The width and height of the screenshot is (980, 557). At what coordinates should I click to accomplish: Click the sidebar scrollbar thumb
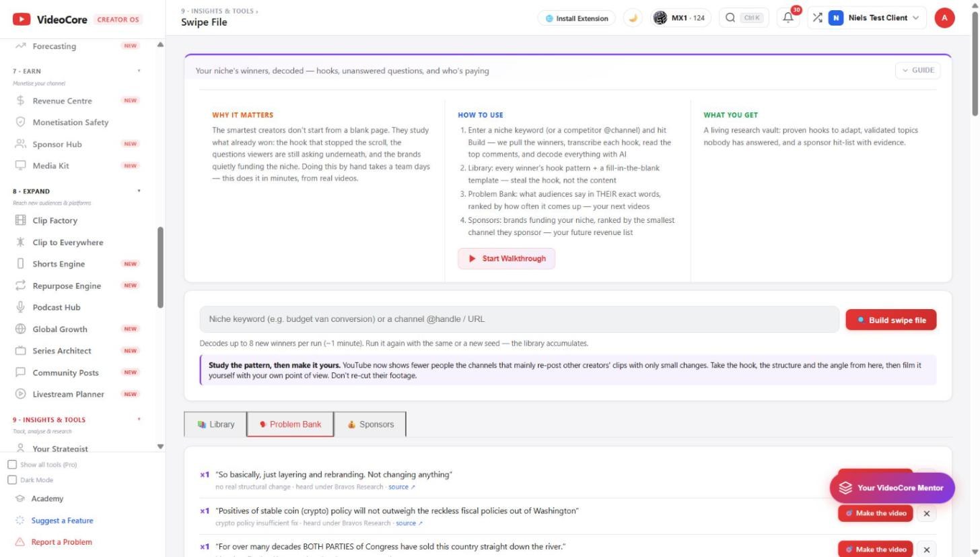pyautogui.click(x=160, y=267)
